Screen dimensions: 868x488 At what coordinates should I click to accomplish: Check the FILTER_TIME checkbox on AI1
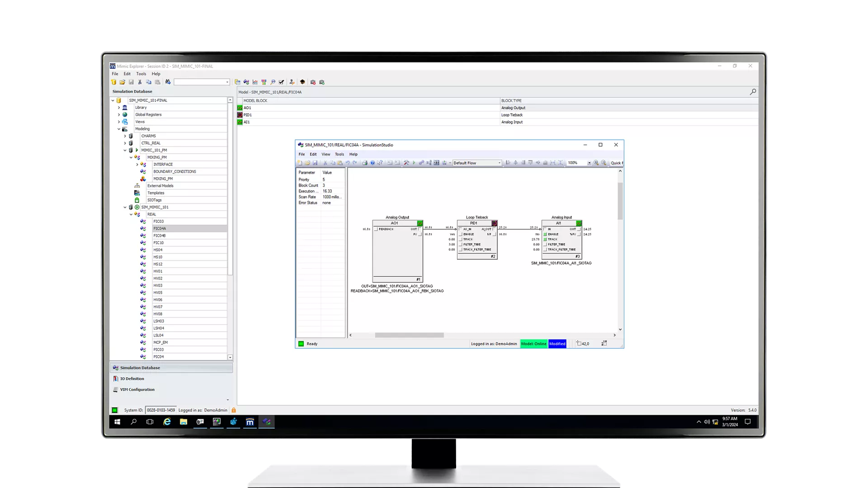point(545,244)
